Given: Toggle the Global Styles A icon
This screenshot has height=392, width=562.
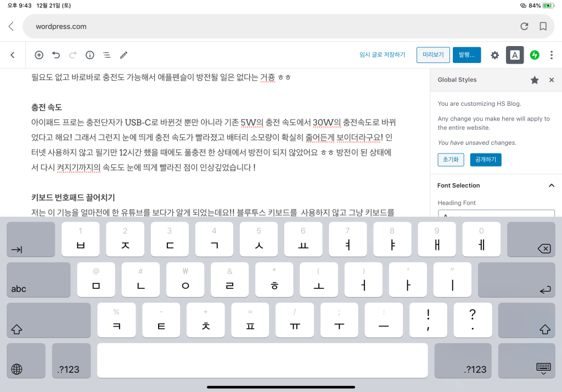Looking at the screenshot, I should pyautogui.click(x=514, y=55).
